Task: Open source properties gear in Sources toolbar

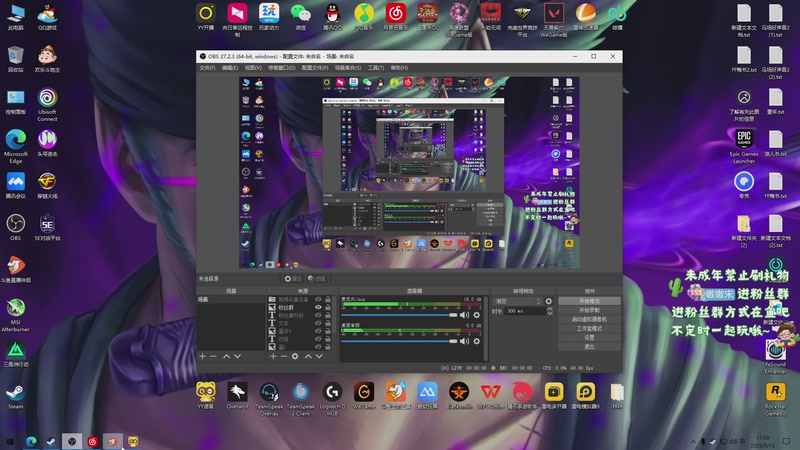Action: tap(295, 356)
